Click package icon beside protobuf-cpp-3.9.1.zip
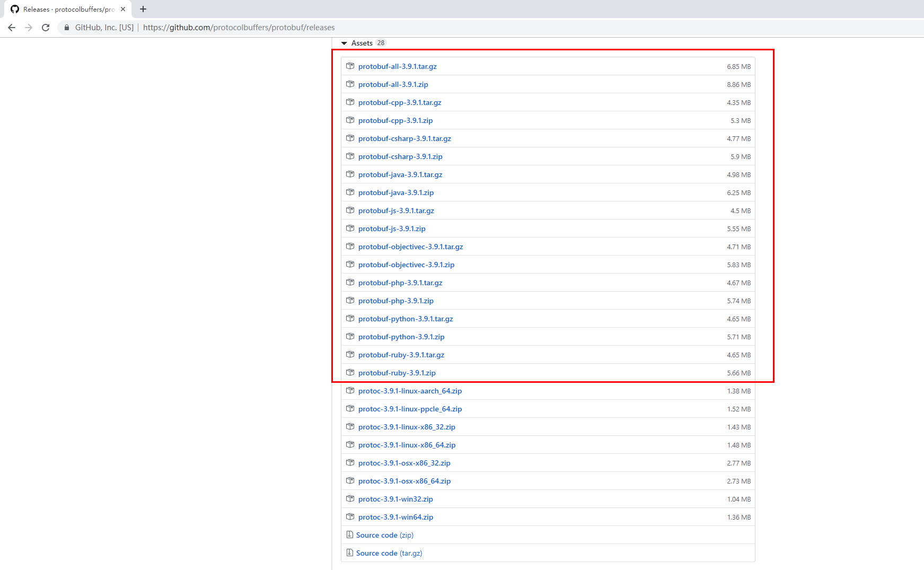 (350, 120)
